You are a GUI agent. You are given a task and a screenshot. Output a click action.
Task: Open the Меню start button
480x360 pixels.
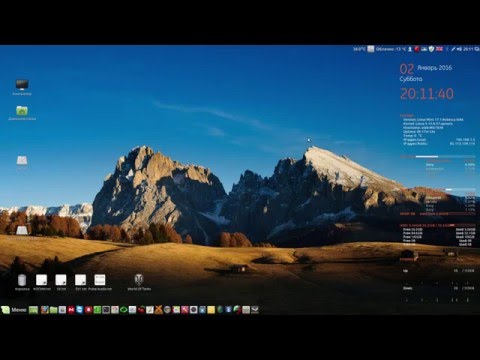tap(14, 310)
